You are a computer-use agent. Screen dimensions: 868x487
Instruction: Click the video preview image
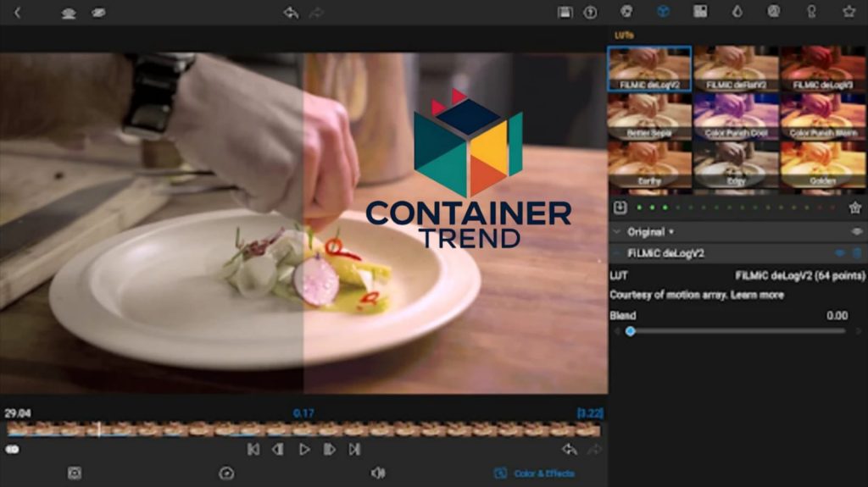(303, 223)
